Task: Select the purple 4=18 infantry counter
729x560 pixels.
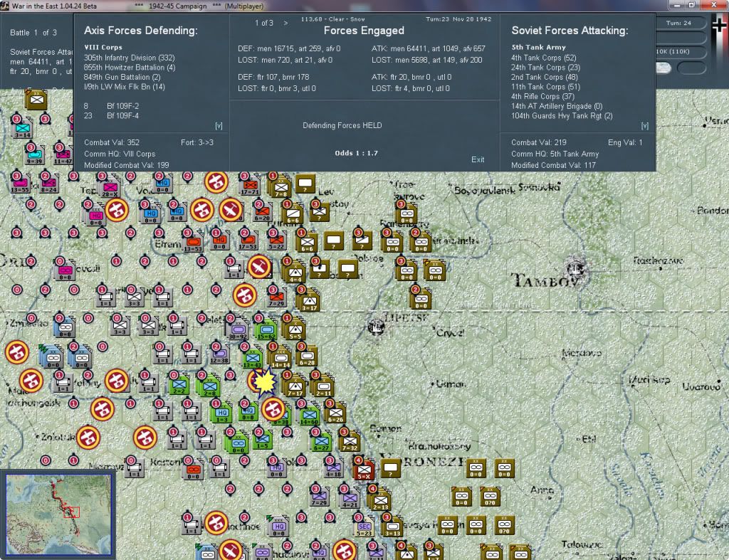Action: (x=333, y=467)
